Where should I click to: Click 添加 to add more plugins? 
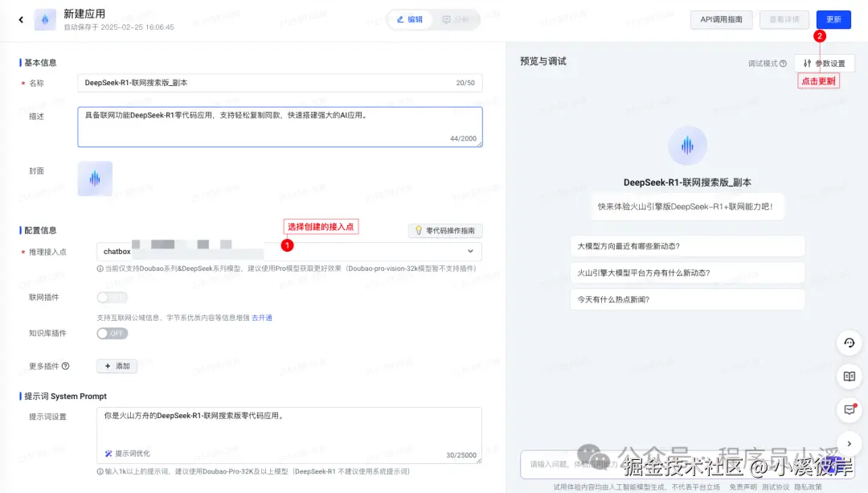tap(117, 366)
